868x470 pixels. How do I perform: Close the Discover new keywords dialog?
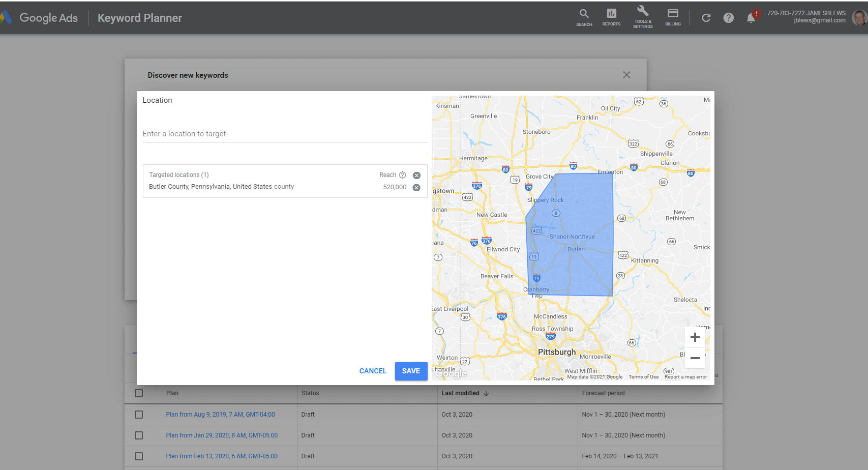[626, 75]
